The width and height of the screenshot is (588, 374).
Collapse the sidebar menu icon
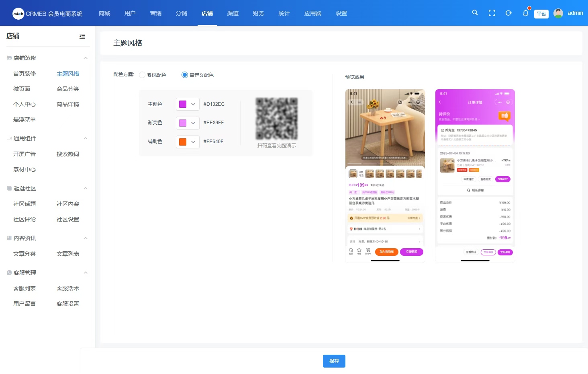(82, 36)
